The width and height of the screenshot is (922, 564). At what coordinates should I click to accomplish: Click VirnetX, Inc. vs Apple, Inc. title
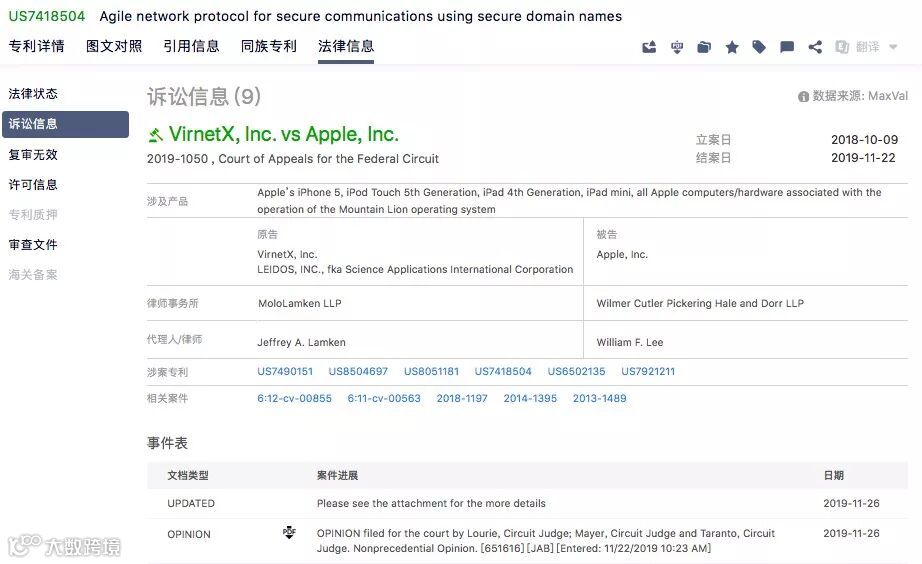point(283,134)
